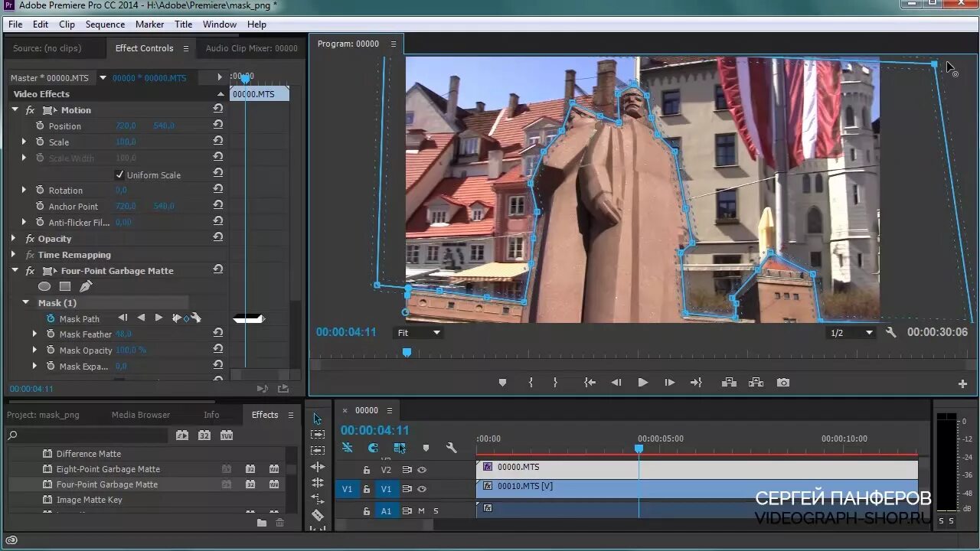The height and width of the screenshot is (551, 980).
Task: Uncheck the Uniform Scale checkbox
Action: (x=119, y=174)
